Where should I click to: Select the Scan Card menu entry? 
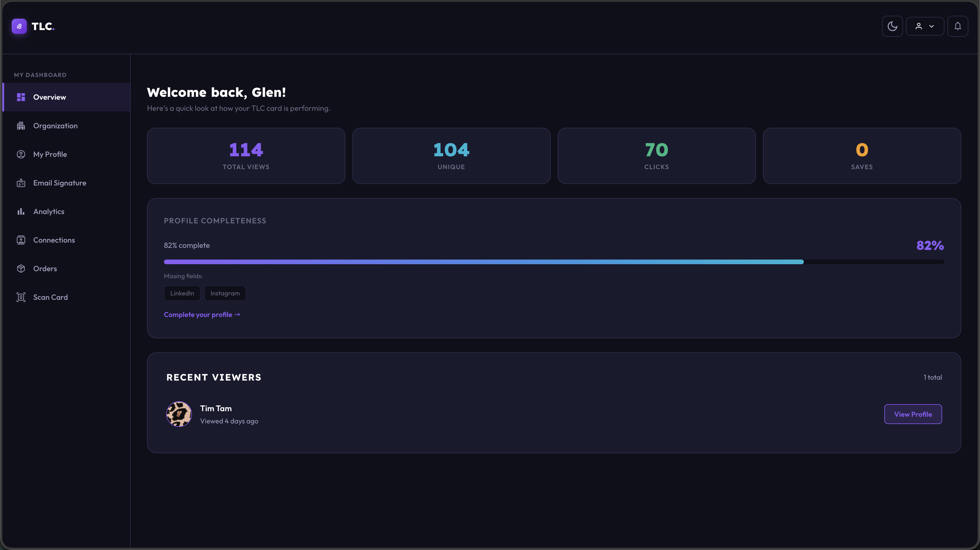pyautogui.click(x=66, y=297)
